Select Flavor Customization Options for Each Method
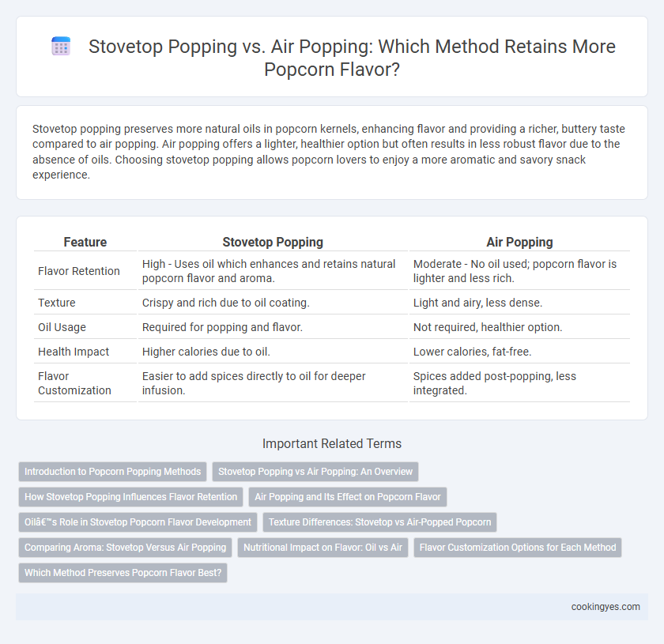 (x=518, y=548)
